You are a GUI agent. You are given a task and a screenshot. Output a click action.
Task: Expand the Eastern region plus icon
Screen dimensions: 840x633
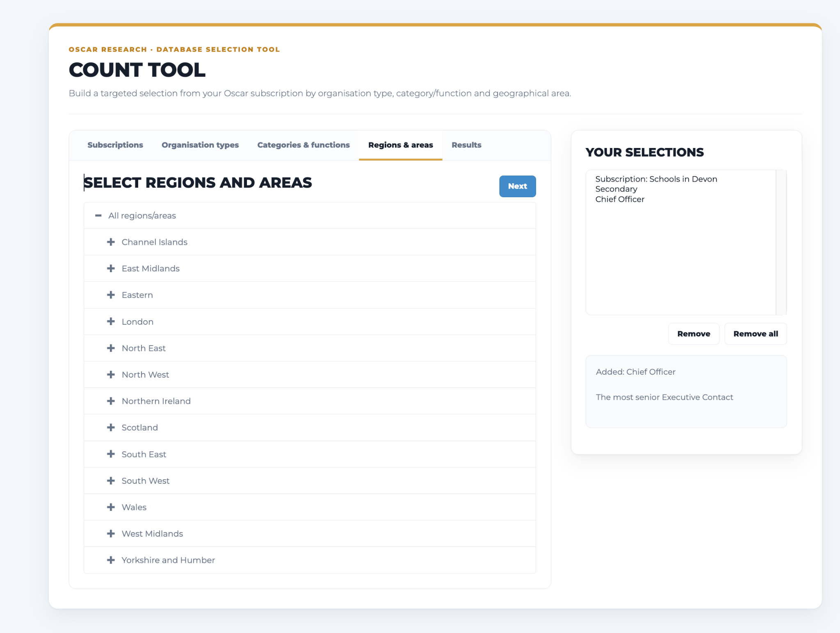(x=111, y=295)
